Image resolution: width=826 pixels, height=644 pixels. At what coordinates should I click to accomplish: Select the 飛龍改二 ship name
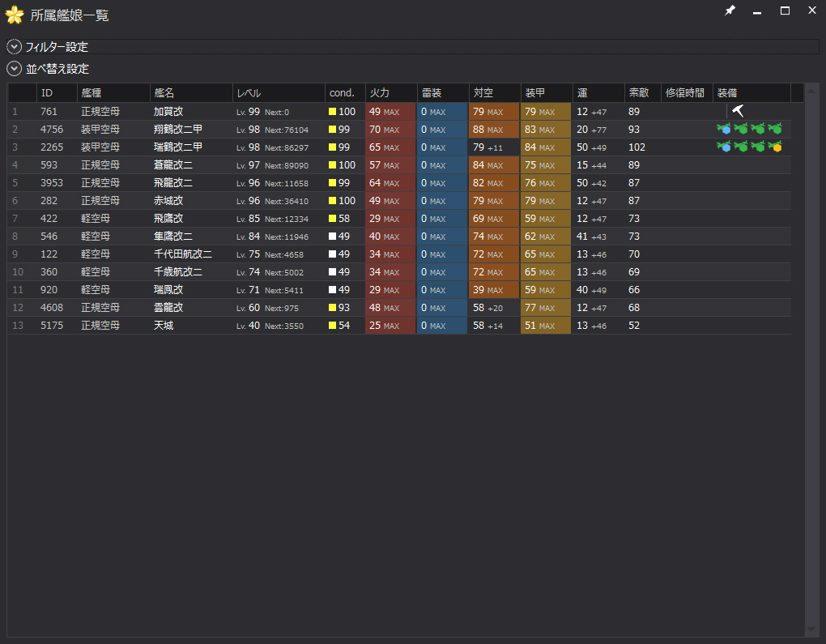[x=172, y=183]
